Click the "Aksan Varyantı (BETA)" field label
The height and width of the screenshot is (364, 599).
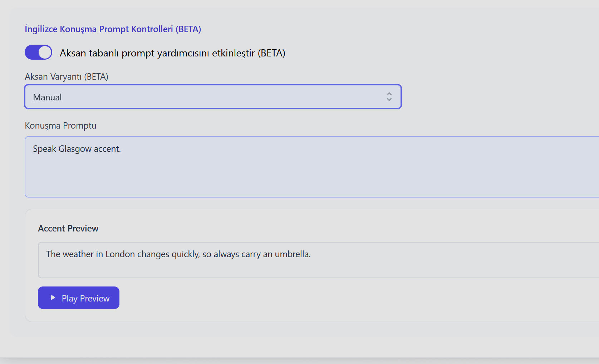(67, 76)
